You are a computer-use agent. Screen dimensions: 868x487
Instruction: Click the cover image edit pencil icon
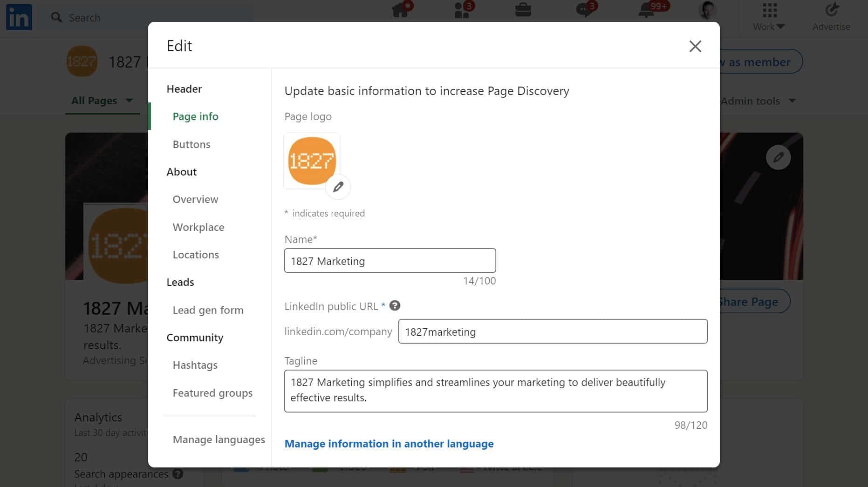click(778, 158)
